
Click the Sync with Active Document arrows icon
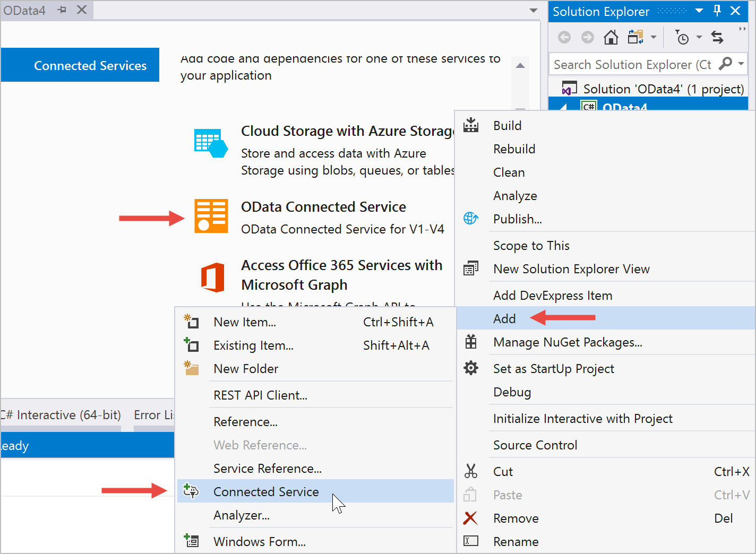tap(717, 37)
